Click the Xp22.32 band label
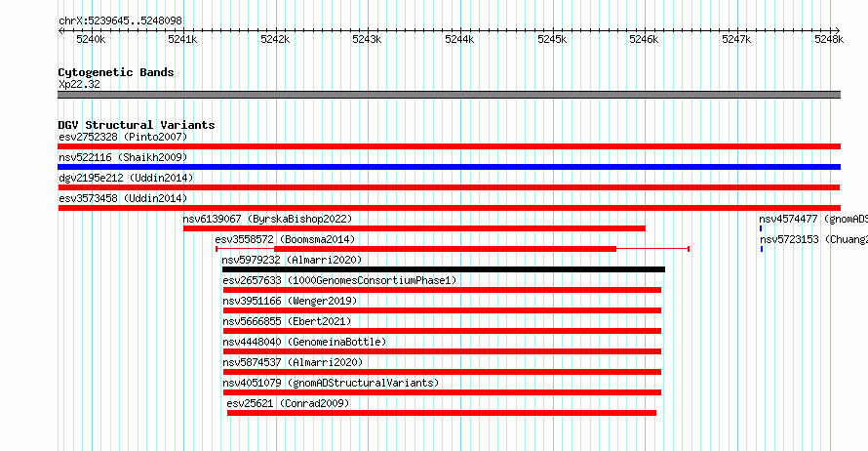 click(79, 84)
